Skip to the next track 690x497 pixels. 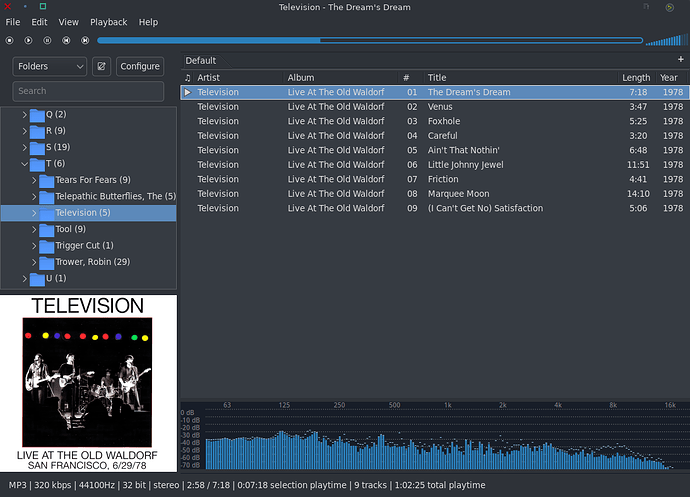[x=86, y=40]
